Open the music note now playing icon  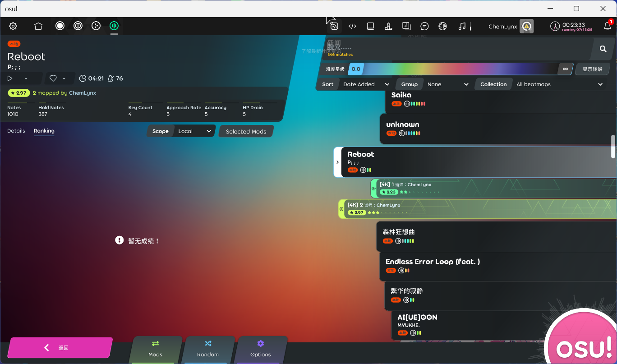pos(462,26)
